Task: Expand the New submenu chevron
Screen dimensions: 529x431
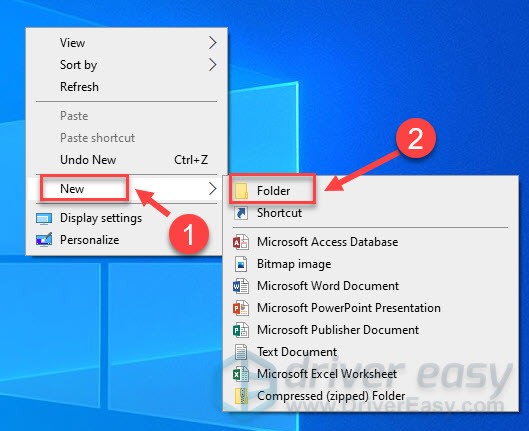Action: [212, 189]
